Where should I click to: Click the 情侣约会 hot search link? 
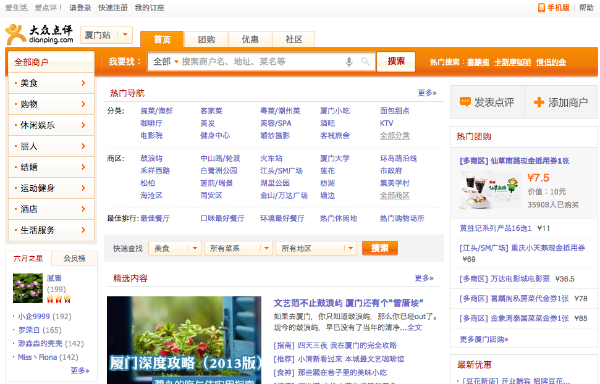tap(551, 62)
